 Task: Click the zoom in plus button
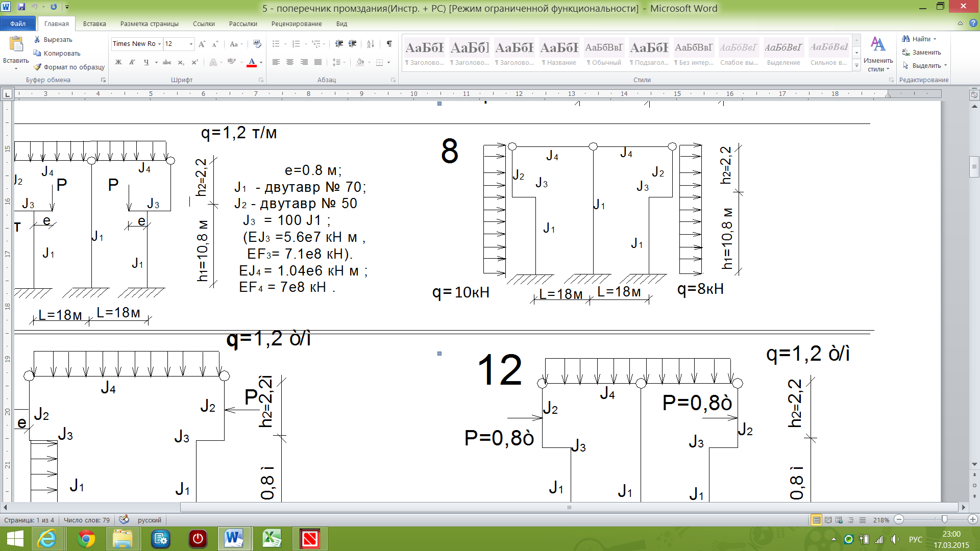coord(973,520)
